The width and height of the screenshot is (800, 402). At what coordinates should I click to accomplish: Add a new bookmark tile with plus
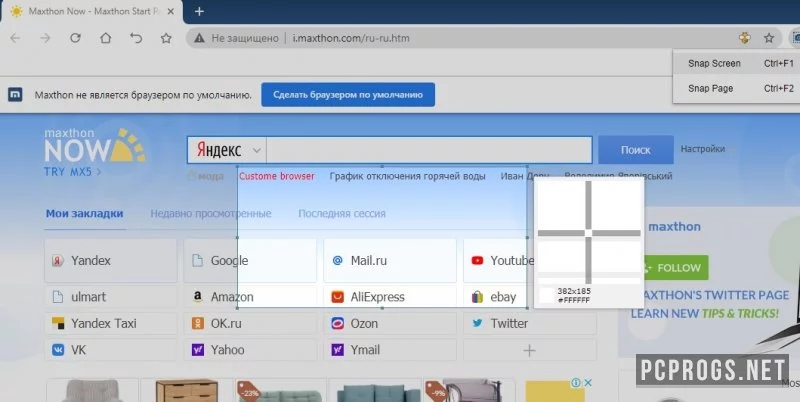pyautogui.click(x=530, y=350)
